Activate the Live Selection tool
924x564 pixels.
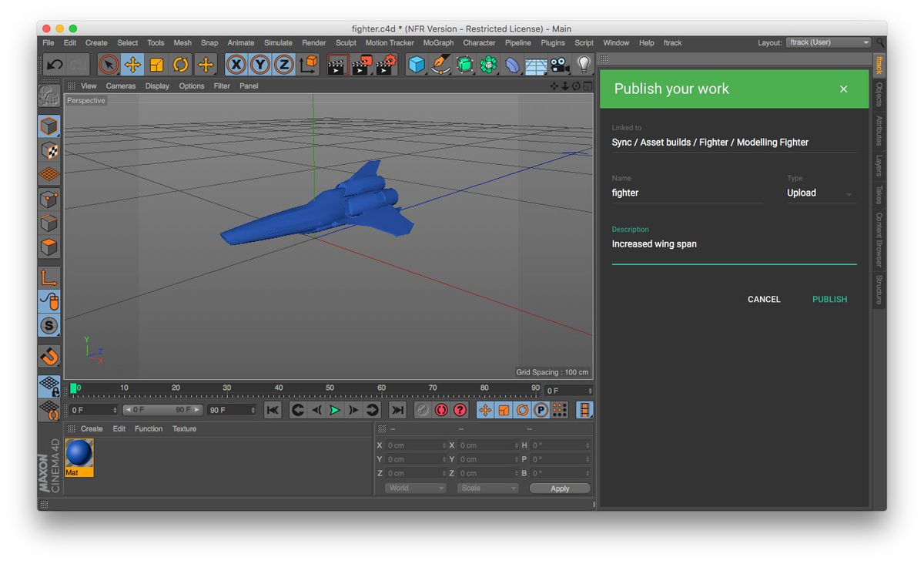pyautogui.click(x=109, y=65)
